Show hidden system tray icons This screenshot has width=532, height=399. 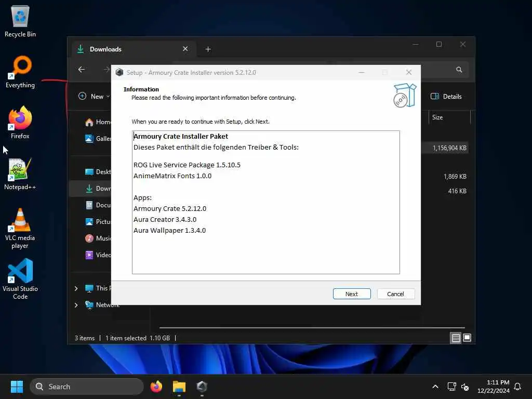pos(435,387)
